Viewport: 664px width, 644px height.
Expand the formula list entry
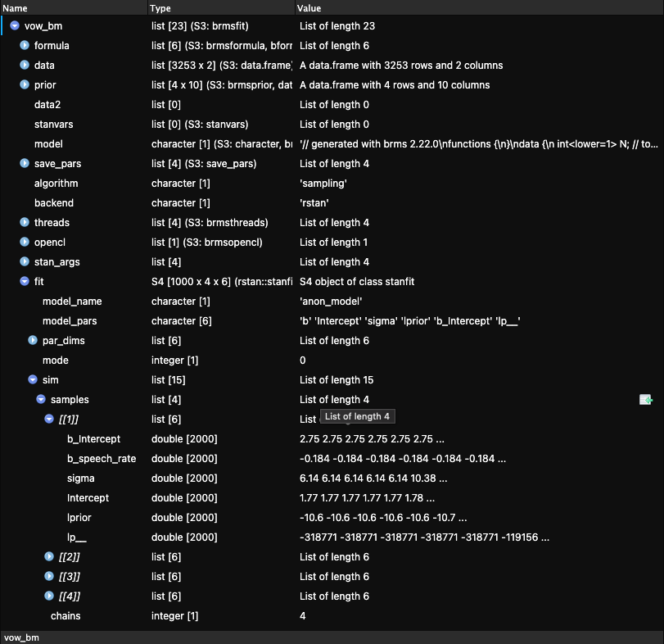25,45
